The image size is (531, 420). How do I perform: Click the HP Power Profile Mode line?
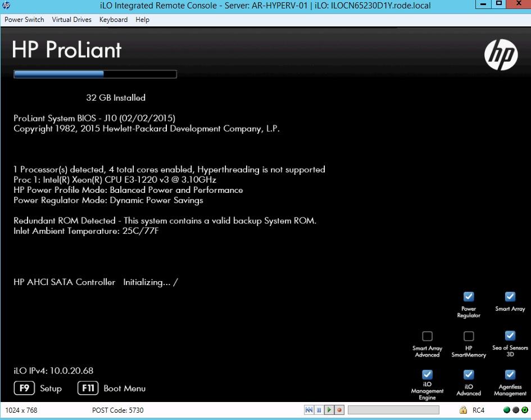point(128,190)
